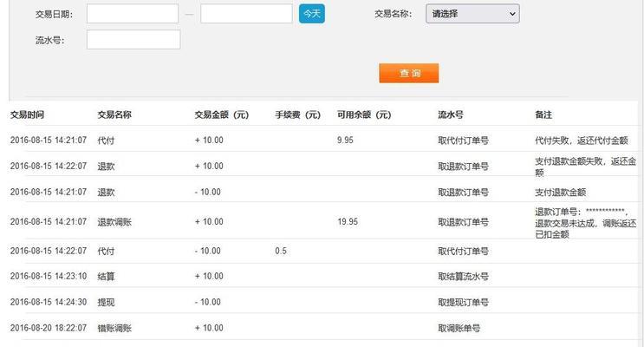This screenshot has height=347, width=644.
Task: Click the 0.5 fee value
Action: pyautogui.click(x=281, y=251)
